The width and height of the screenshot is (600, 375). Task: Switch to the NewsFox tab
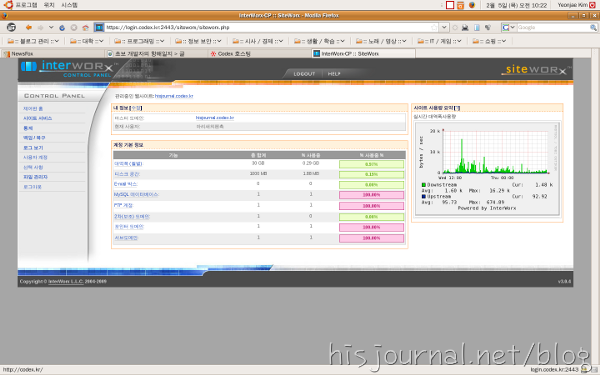tap(52, 54)
